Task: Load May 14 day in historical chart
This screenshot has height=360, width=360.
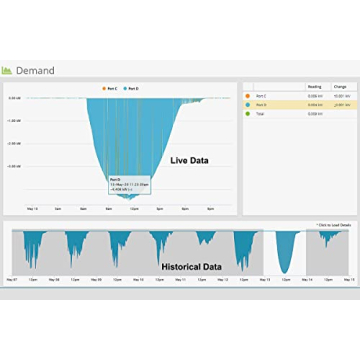Action: tap(327, 253)
